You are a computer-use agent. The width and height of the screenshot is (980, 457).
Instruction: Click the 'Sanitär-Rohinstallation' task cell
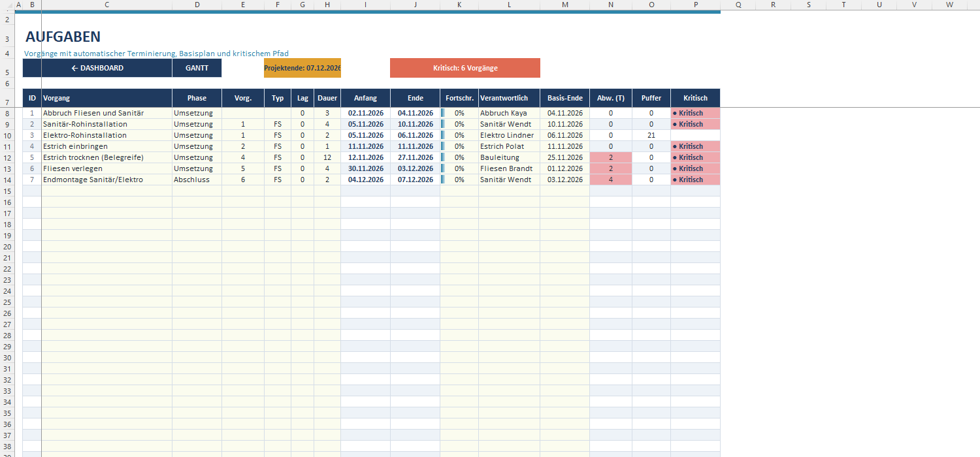pyautogui.click(x=106, y=124)
